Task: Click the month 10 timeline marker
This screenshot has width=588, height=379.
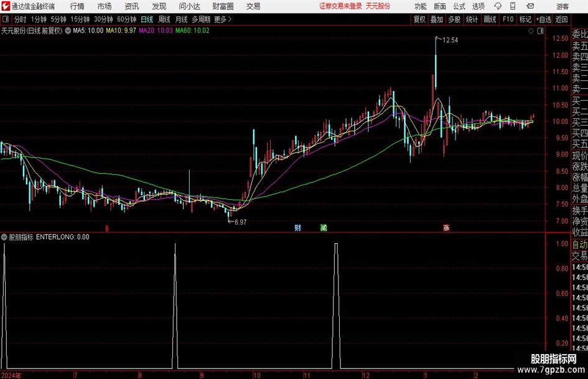Action: pyautogui.click(x=257, y=375)
